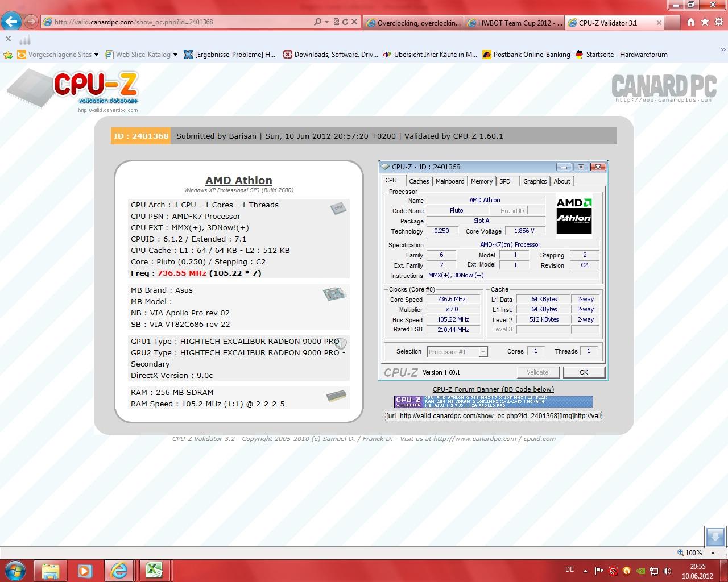Open the Windows Start button

15,570
